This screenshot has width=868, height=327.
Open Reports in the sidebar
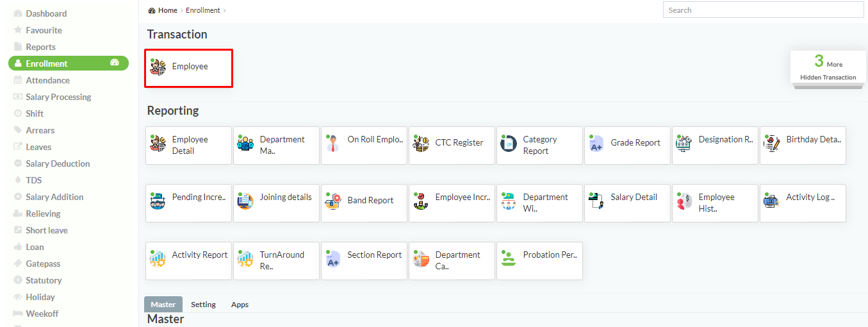point(40,47)
